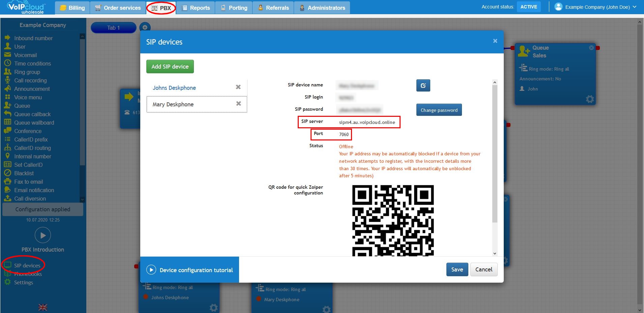Screen dimensions: 644x313
Task: Click the add new tab plus icon
Action: 145,27
